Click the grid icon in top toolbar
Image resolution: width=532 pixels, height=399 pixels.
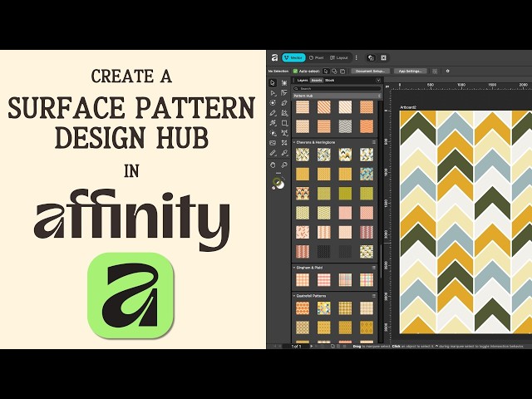pos(384,57)
